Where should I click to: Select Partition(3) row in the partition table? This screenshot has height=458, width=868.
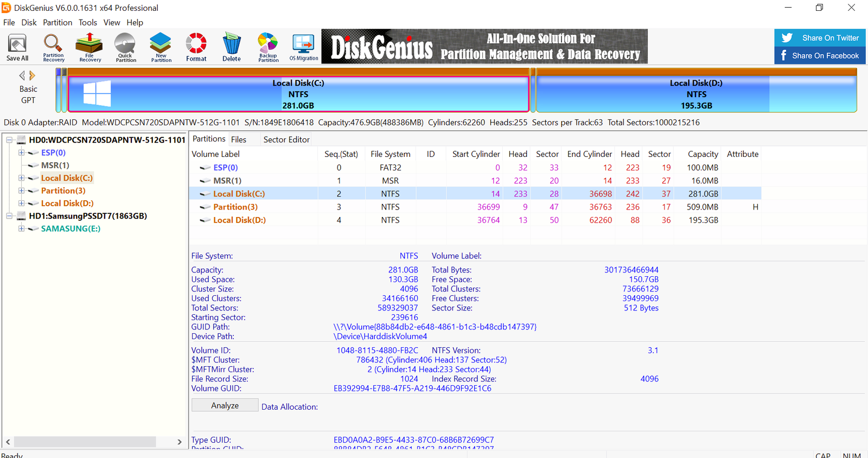tap(235, 207)
